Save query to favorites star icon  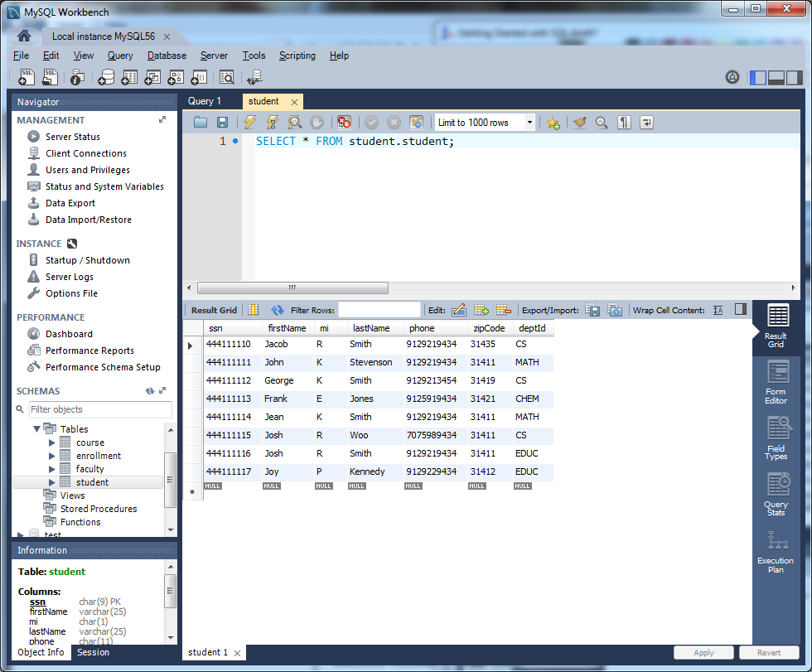(x=553, y=123)
